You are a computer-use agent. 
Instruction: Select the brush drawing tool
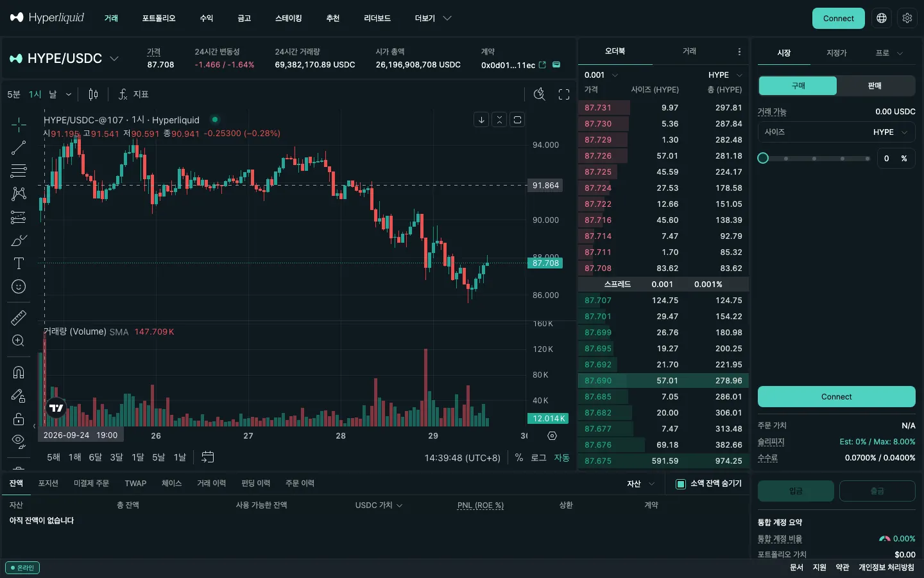19,240
